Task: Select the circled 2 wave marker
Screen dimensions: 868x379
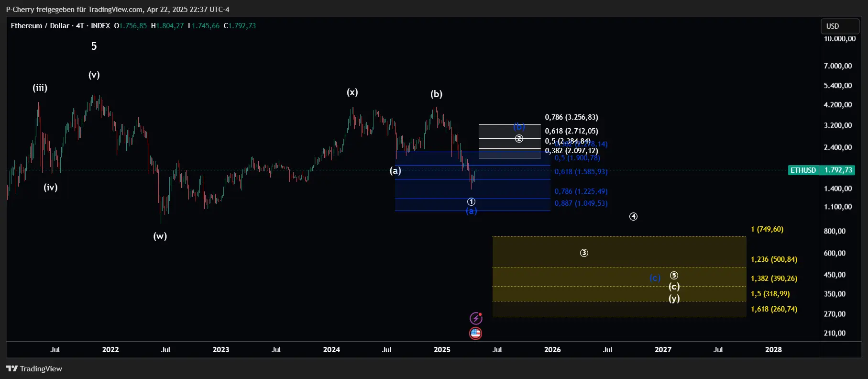Action: coord(519,139)
